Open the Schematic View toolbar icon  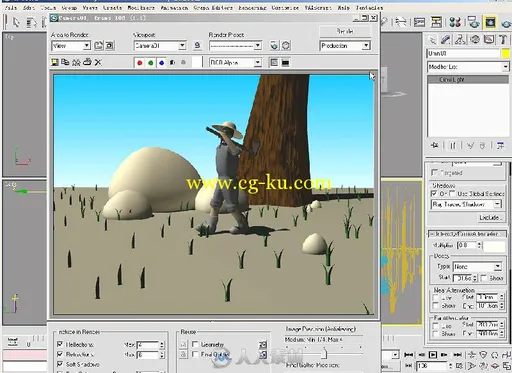436,22
